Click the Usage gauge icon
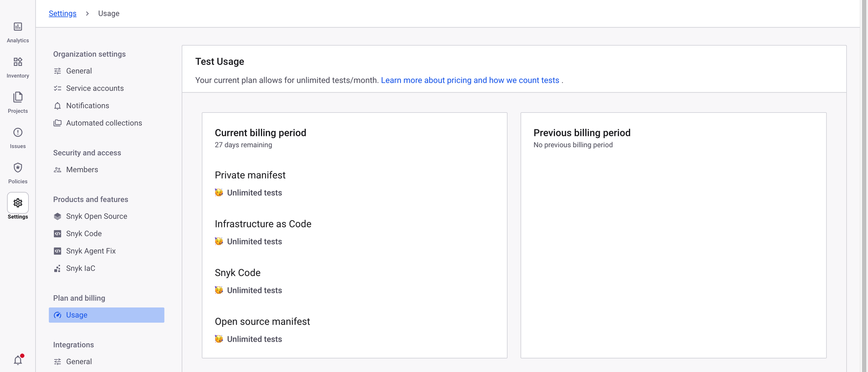 [57, 315]
